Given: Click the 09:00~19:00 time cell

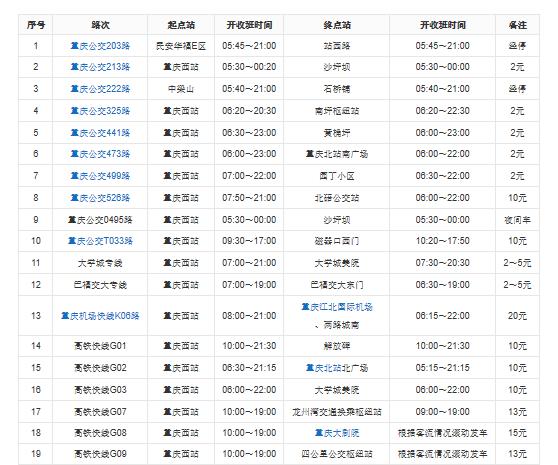Looking at the screenshot, I should (x=442, y=412).
